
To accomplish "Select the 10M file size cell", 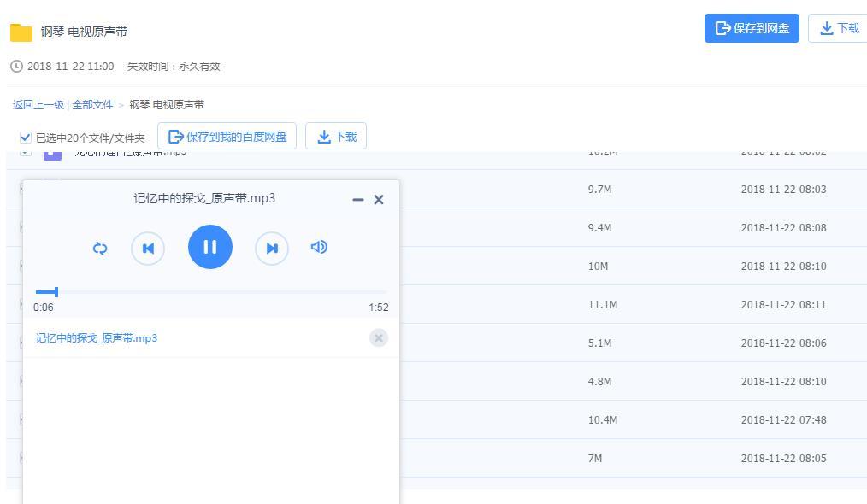I will click(x=598, y=266).
